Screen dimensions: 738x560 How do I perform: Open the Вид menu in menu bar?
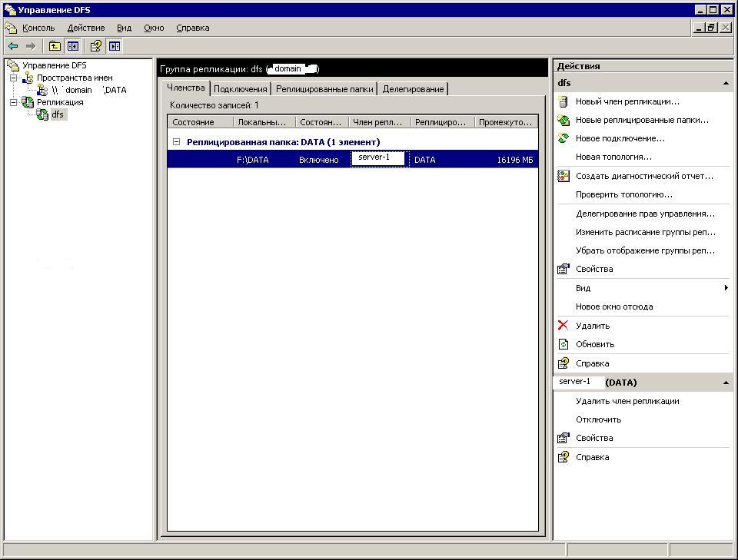(125, 28)
